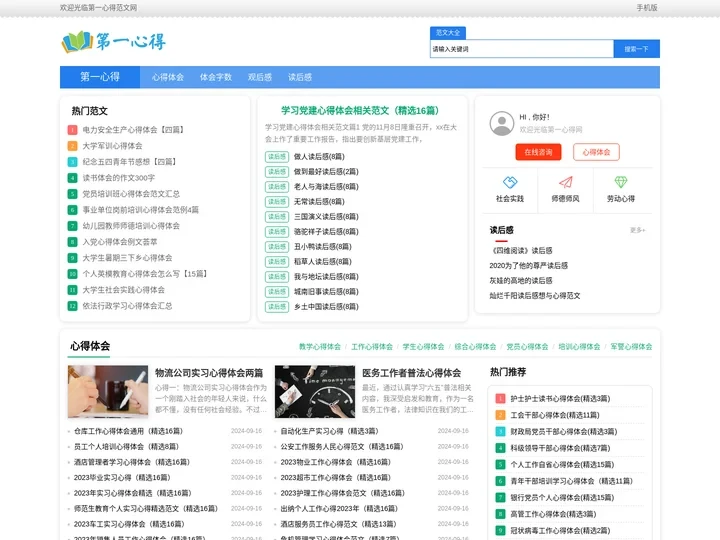Open 学习党建心得体会相关范文 headline
This screenshot has width=720, height=540.
point(360,111)
